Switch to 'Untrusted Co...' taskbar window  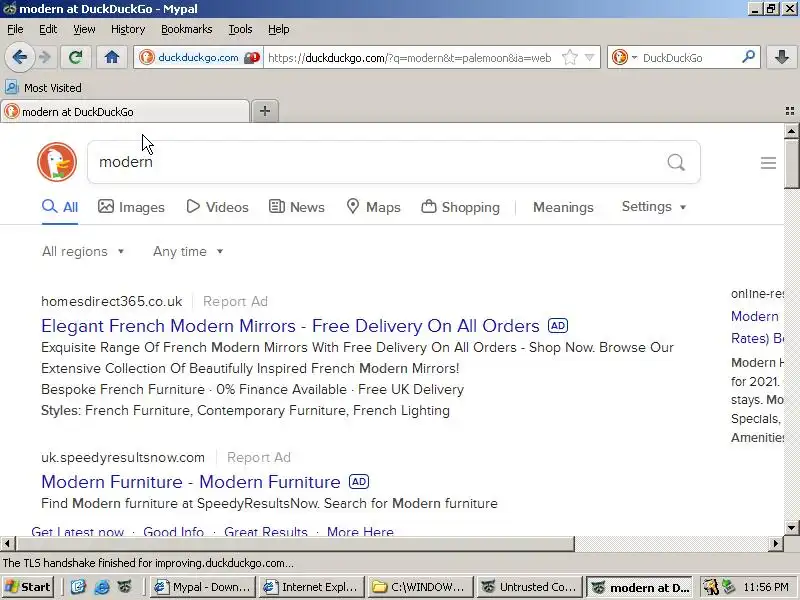pos(530,587)
